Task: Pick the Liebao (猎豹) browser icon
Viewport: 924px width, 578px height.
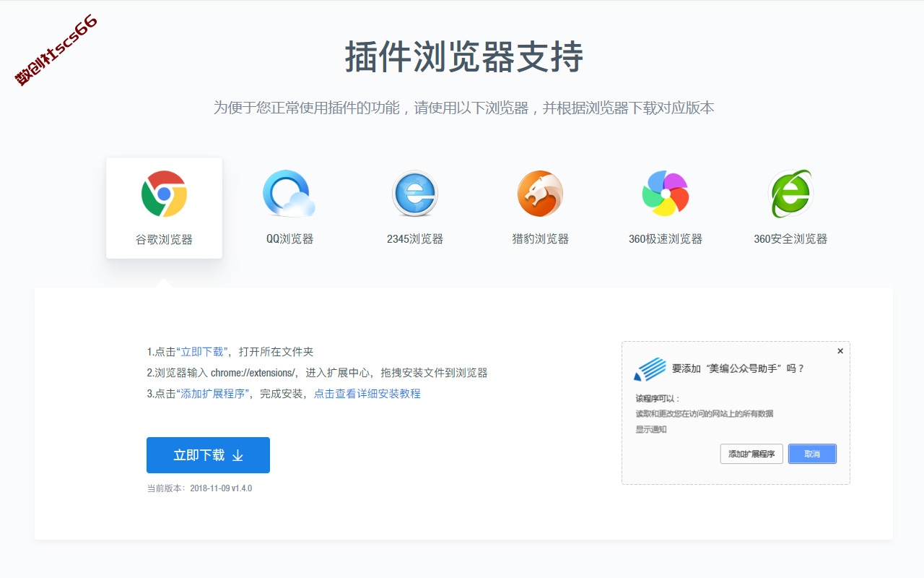Action: pyautogui.click(x=540, y=194)
